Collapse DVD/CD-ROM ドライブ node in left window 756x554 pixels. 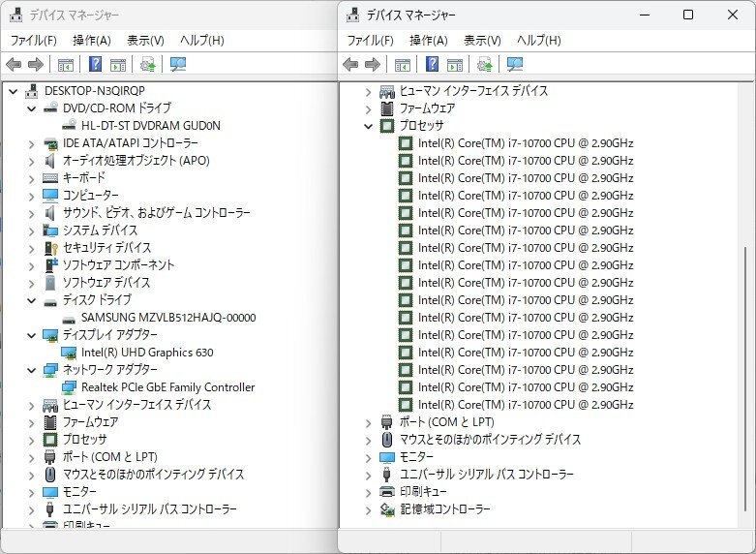pos(32,108)
